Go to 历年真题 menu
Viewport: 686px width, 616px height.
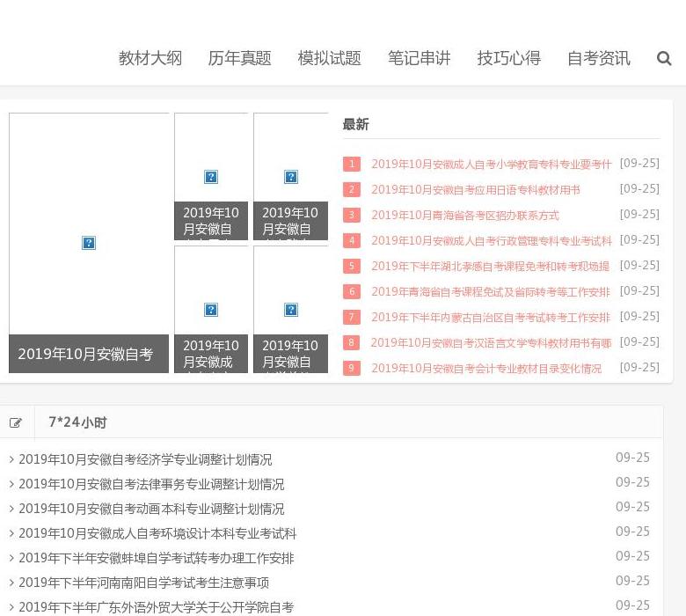click(240, 58)
